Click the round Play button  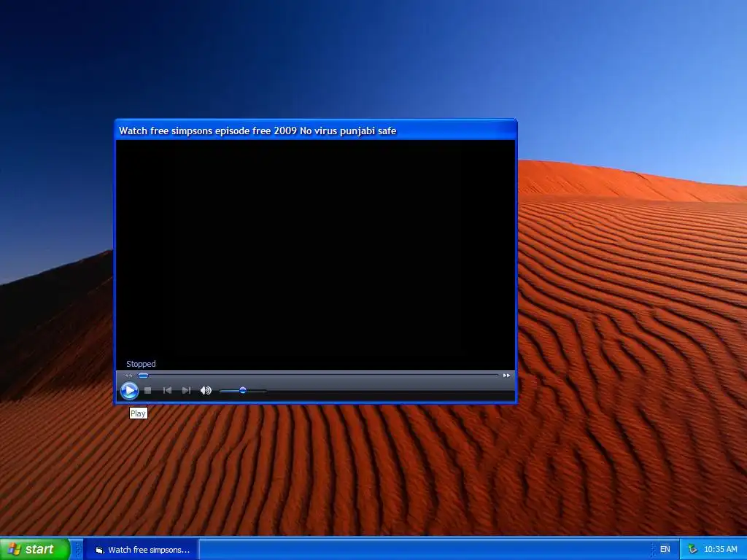click(129, 391)
